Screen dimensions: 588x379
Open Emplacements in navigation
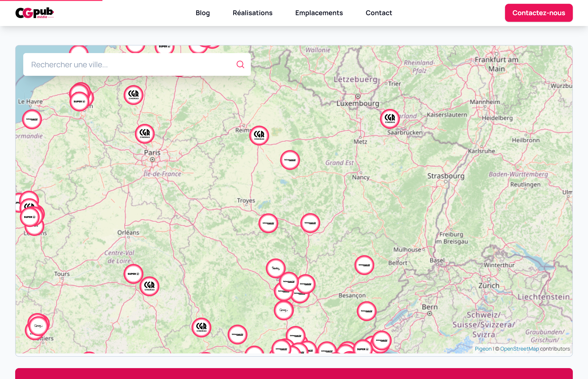point(319,13)
